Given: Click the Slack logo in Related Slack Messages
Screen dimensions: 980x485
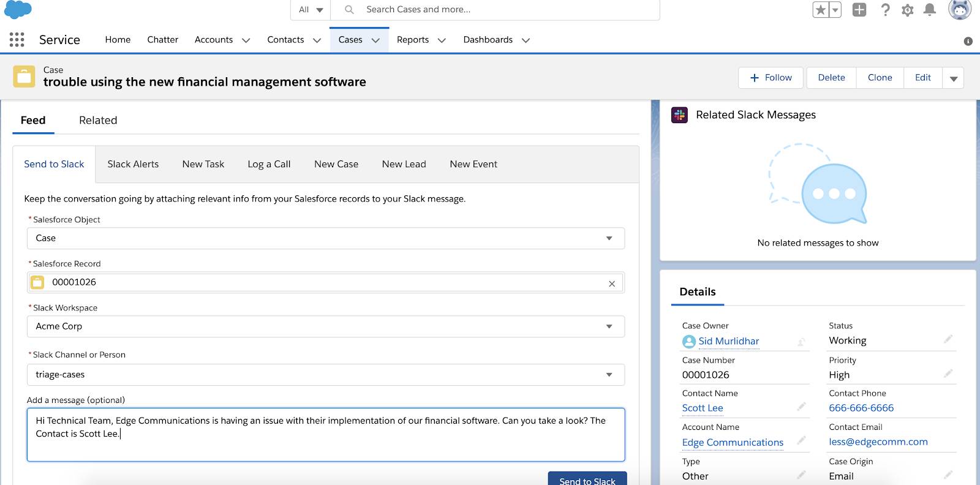Looking at the screenshot, I should [679, 115].
